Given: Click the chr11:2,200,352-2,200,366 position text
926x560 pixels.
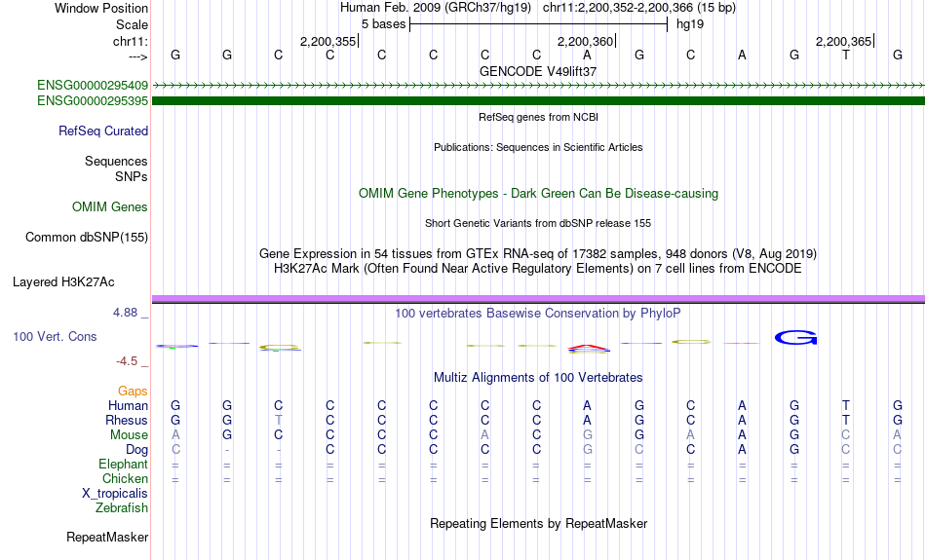Looking at the screenshot, I should click(x=639, y=8).
